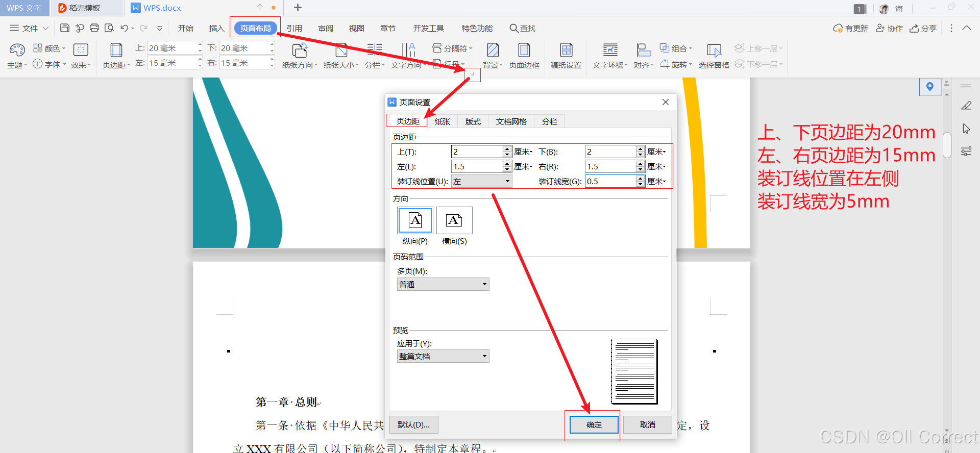Image resolution: width=980 pixels, height=453 pixels.
Task: Change top margin unit dropdown (厘米)
Action: [x=523, y=152]
